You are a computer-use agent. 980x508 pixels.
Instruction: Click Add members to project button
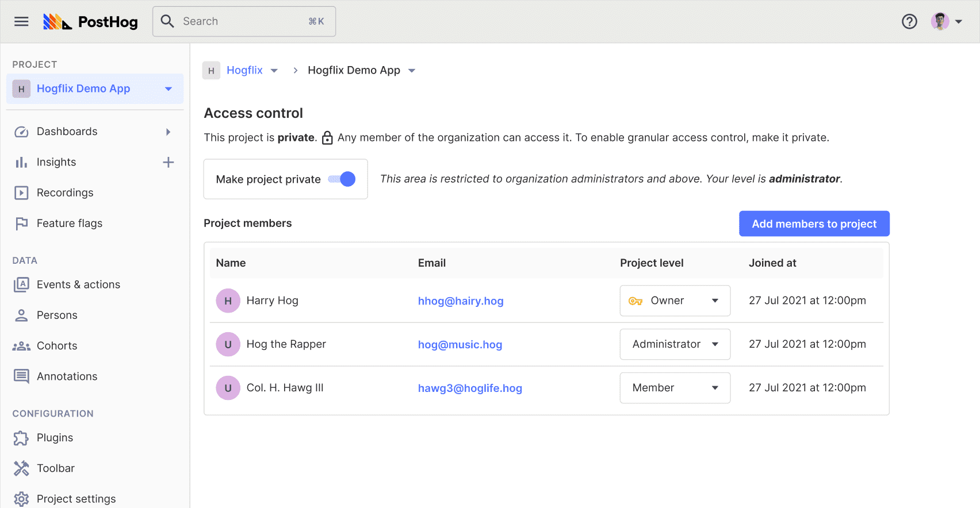tap(814, 224)
